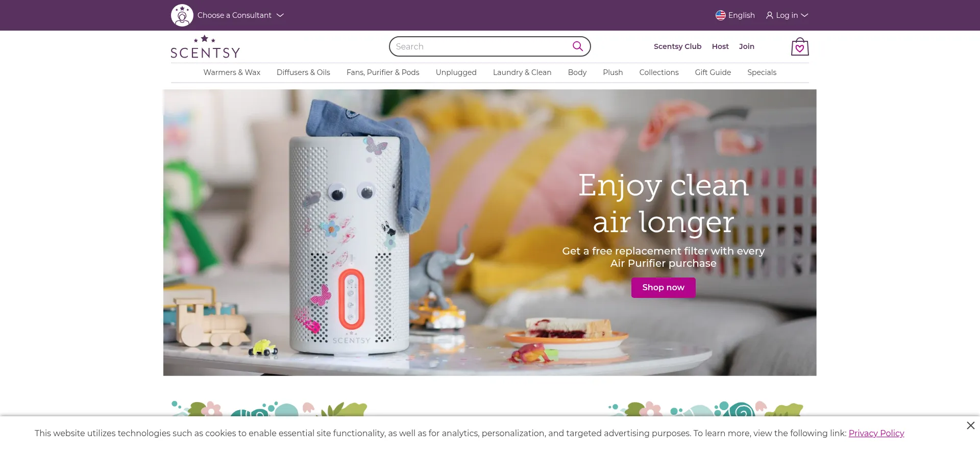Expand the Log in dropdown arrow

[x=804, y=15]
